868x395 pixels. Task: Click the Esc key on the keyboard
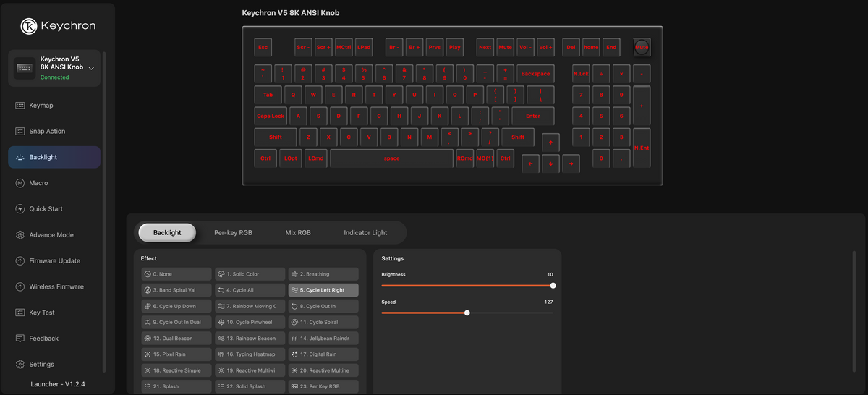[263, 47]
